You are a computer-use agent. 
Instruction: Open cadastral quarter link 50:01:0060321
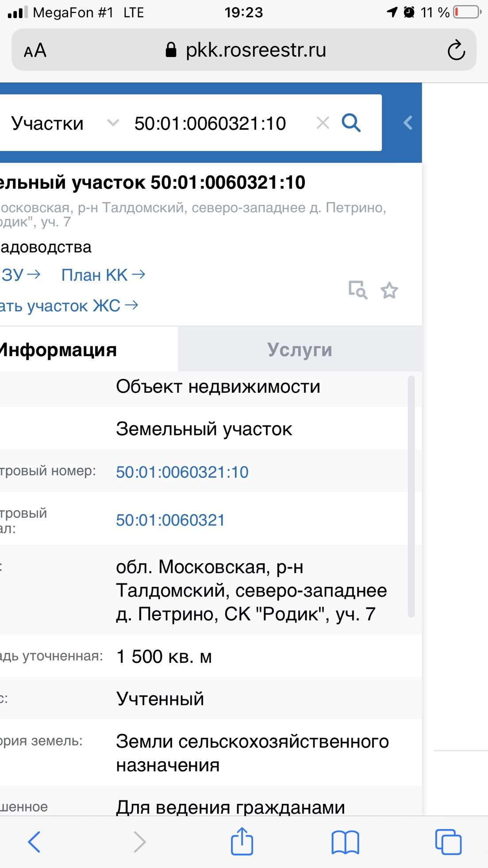point(170,520)
